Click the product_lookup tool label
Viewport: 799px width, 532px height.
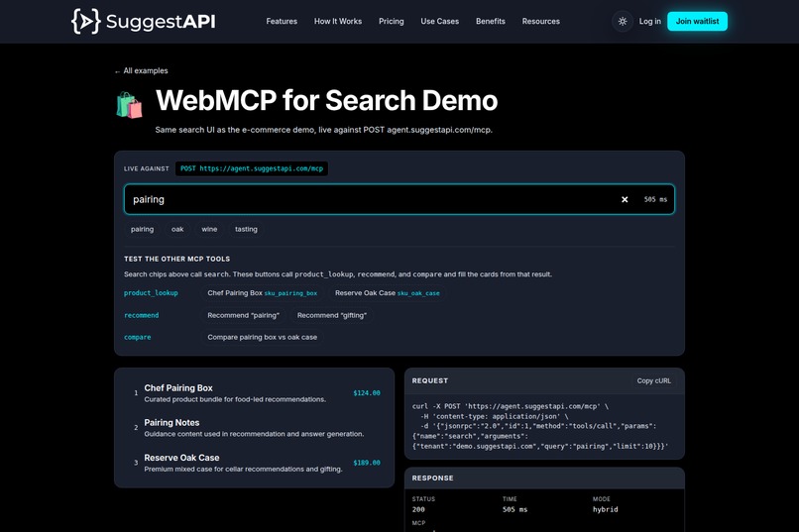pyautogui.click(x=151, y=293)
